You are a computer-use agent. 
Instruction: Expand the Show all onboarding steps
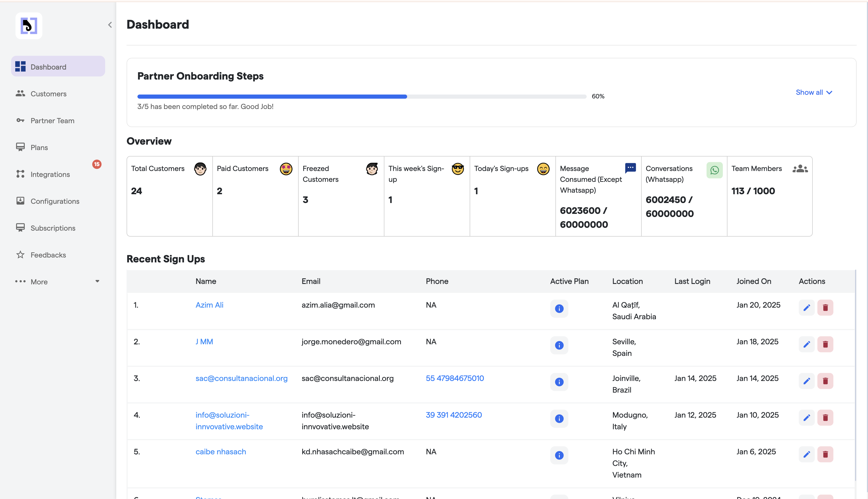pos(813,92)
